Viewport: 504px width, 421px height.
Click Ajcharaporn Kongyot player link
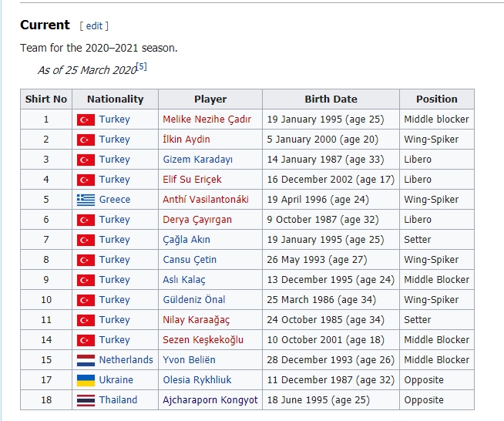[x=210, y=400]
